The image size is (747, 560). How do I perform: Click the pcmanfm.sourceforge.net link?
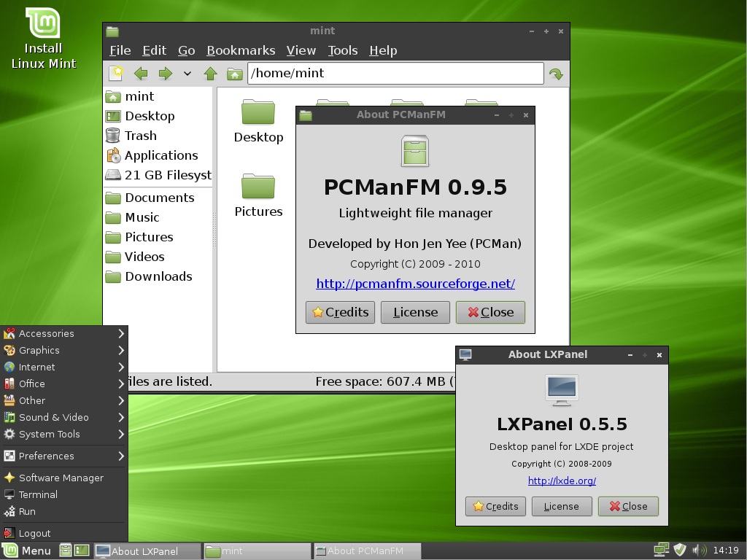(415, 284)
